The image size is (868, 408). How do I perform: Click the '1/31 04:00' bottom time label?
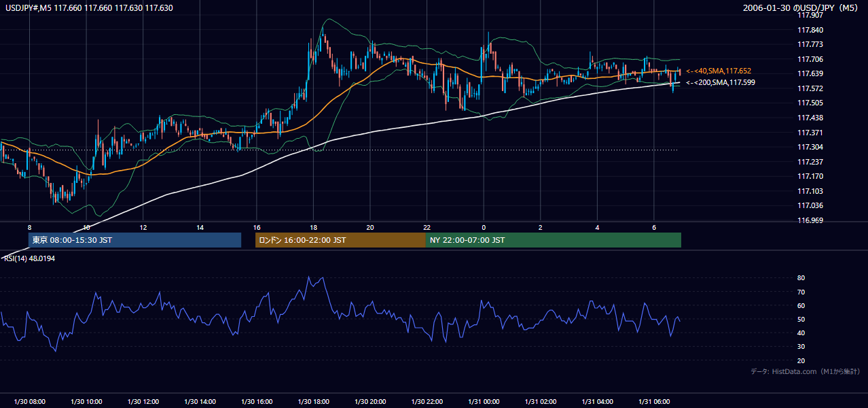tap(597, 402)
